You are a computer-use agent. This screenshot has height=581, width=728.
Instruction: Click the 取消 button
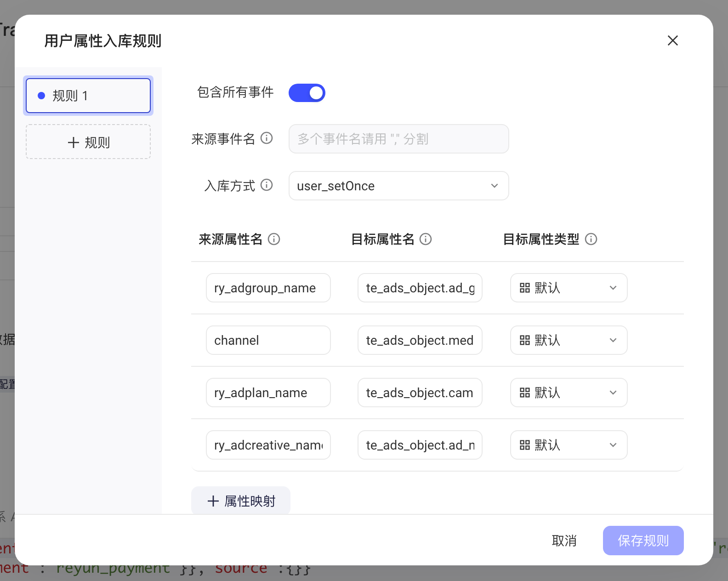pos(564,541)
